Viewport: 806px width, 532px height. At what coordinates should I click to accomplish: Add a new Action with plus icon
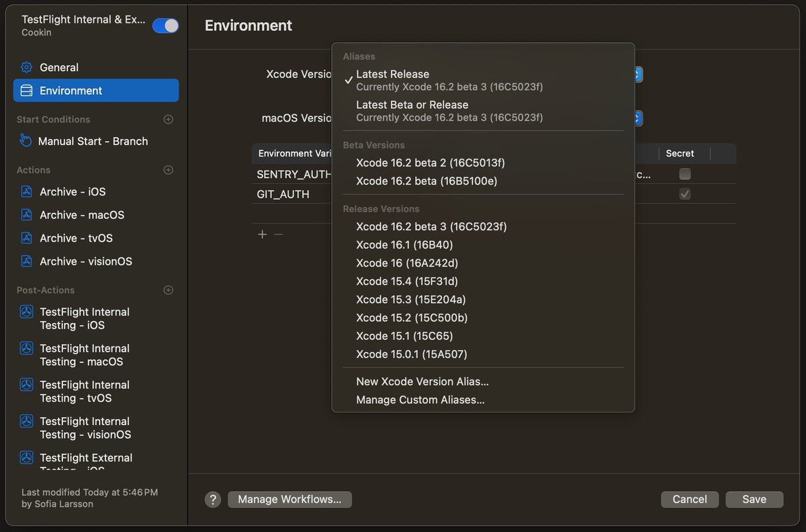coord(169,170)
